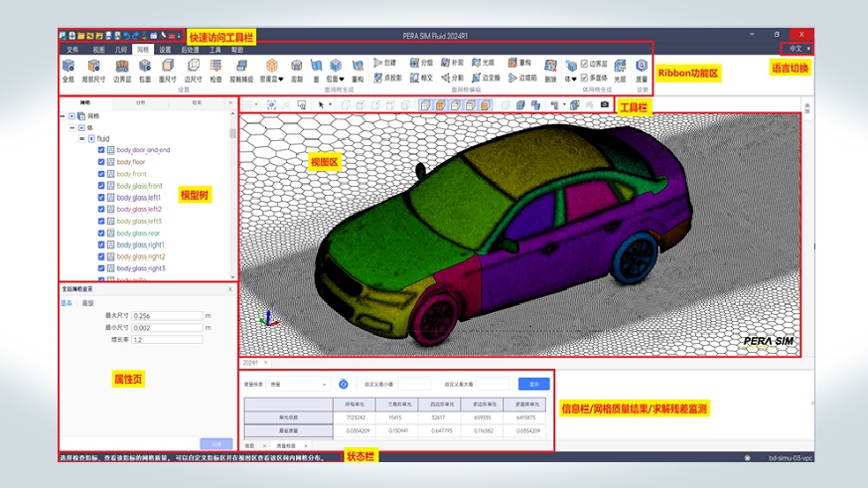
Task: Click the 最大尺寸 input field
Action: point(167,315)
